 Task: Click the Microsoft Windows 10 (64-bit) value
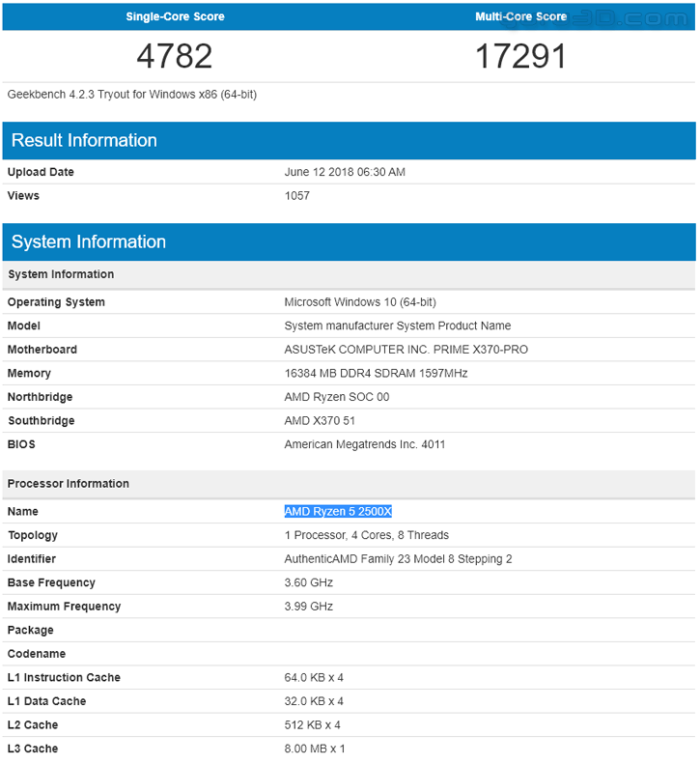tap(360, 302)
